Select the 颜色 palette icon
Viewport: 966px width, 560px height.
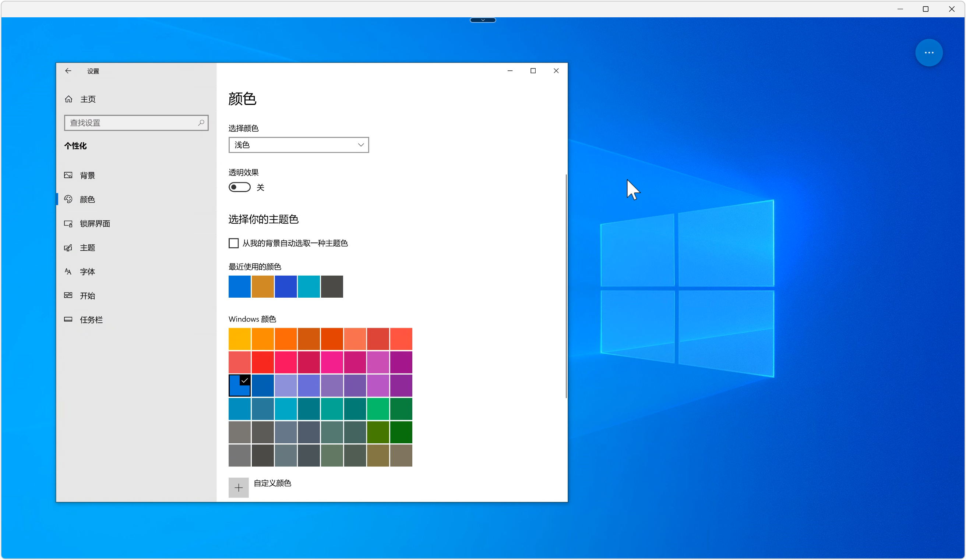point(68,199)
